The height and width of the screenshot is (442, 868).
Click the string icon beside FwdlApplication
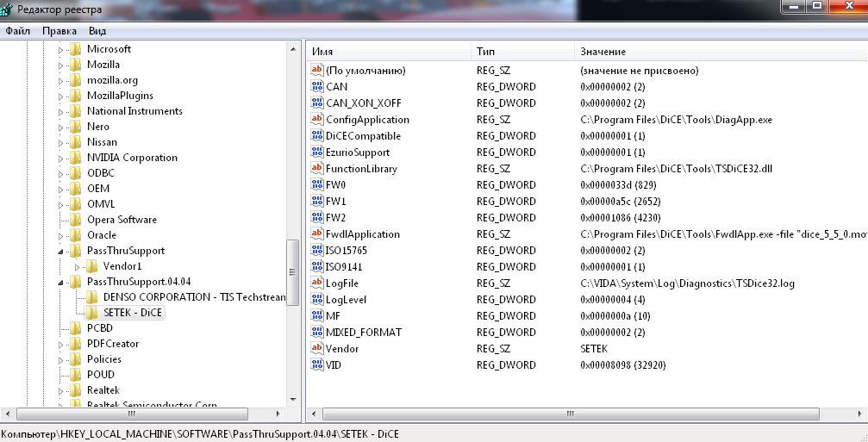tap(316, 234)
